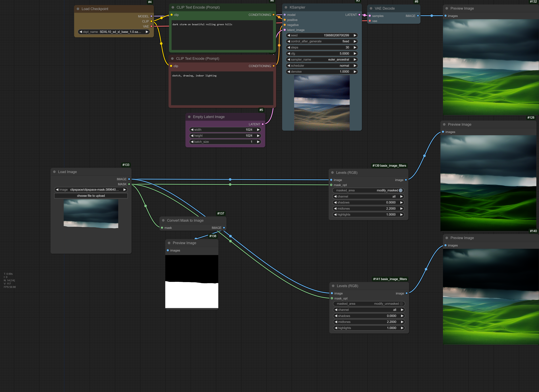This screenshot has height=392, width=539.
Task: Increase midtones value on Levels #139
Action: pos(401,209)
